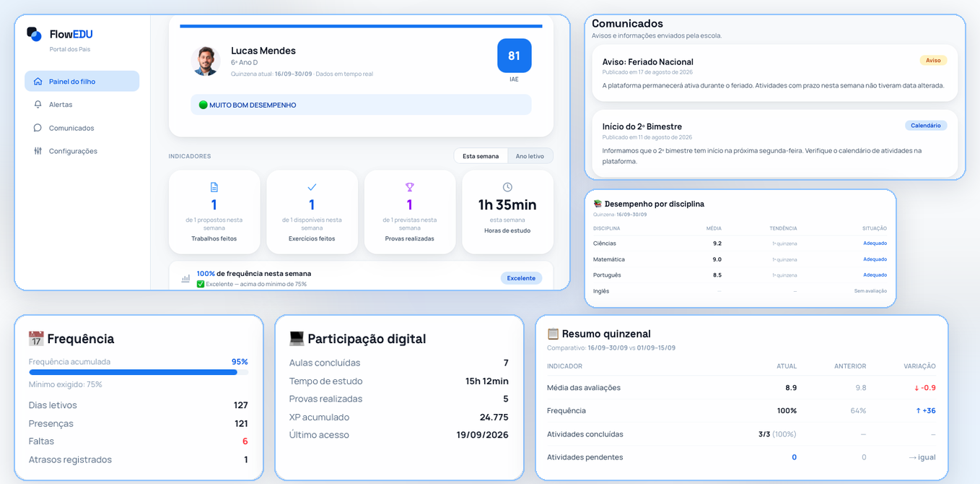Click the Português discipline name
This screenshot has width=980, height=484.
point(607,275)
